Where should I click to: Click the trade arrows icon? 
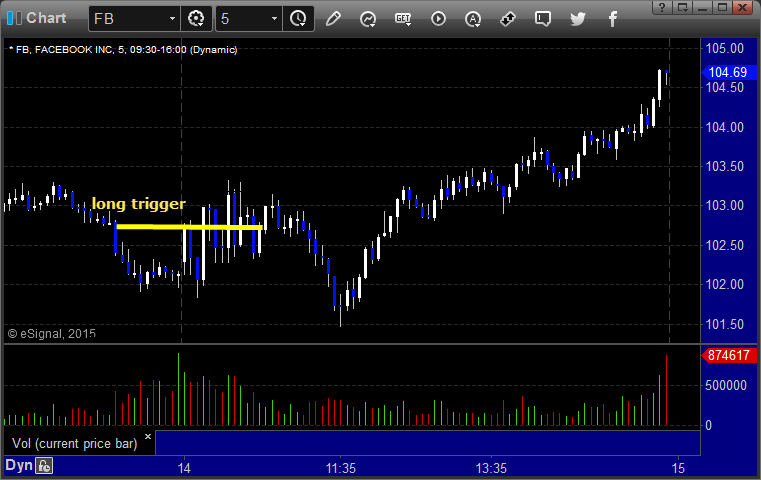click(x=508, y=19)
